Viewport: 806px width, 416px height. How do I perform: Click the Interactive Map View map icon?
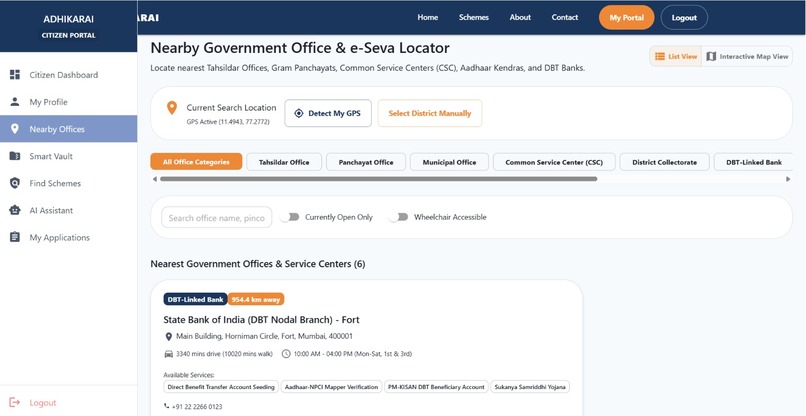(711, 57)
